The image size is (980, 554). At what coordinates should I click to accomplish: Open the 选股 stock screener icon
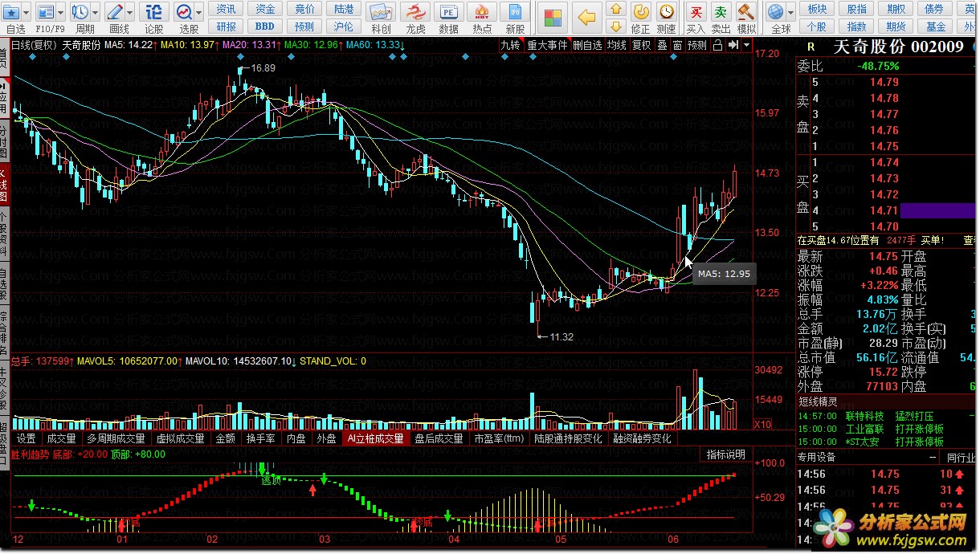coord(184,12)
